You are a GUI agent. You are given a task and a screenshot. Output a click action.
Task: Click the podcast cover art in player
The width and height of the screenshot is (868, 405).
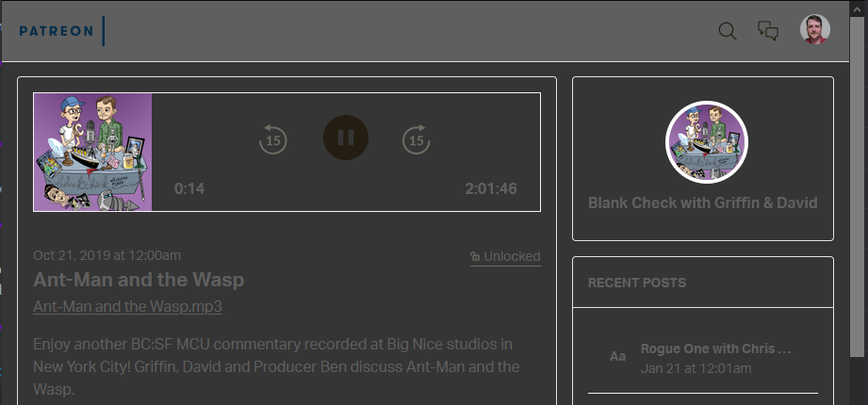93,153
